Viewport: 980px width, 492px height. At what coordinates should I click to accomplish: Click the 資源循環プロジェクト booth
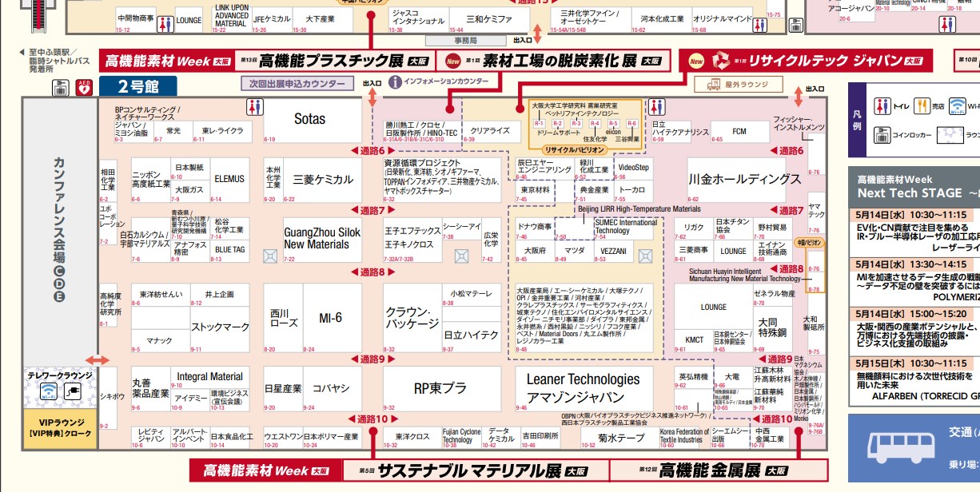443,179
